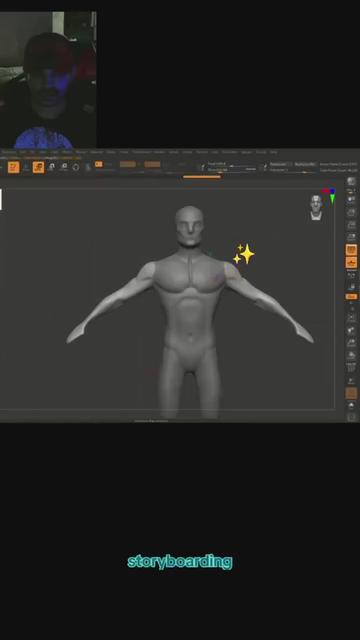Toggle the Edit mode button in top shelf
This screenshot has height=640, width=360.
coord(13,167)
